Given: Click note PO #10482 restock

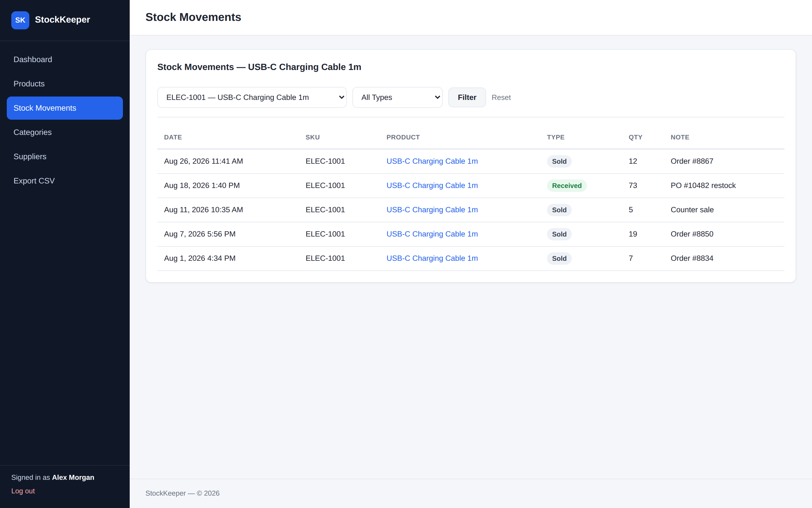Looking at the screenshot, I should click(703, 185).
